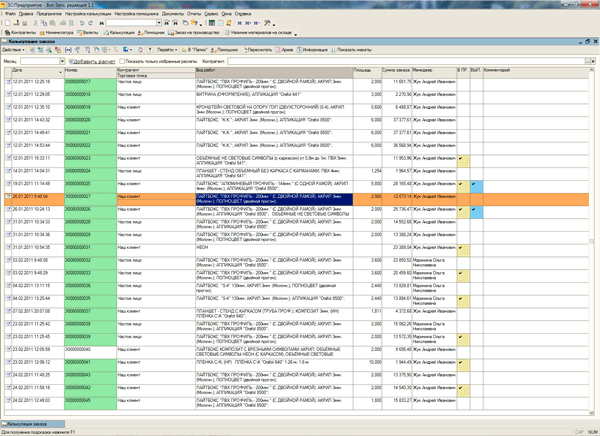This screenshot has width=600, height=436.
Task: Click Архив toolbar button
Action: click(284, 50)
